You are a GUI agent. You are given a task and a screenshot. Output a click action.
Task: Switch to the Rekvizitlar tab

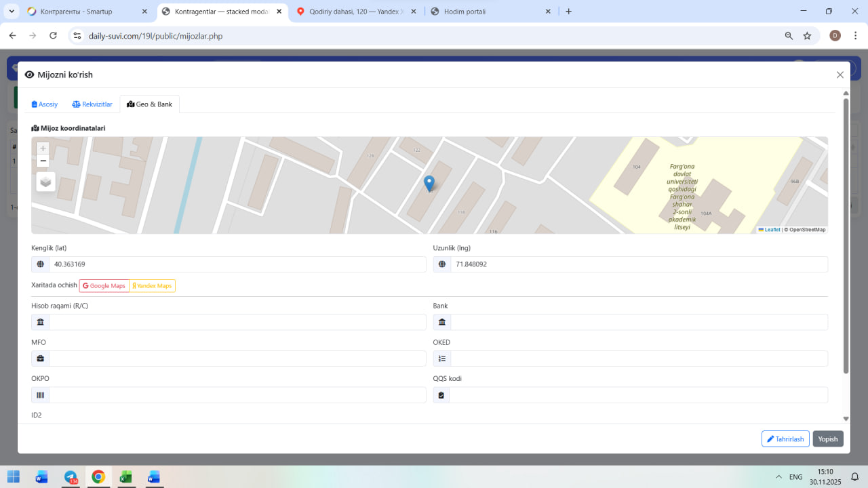click(x=92, y=104)
